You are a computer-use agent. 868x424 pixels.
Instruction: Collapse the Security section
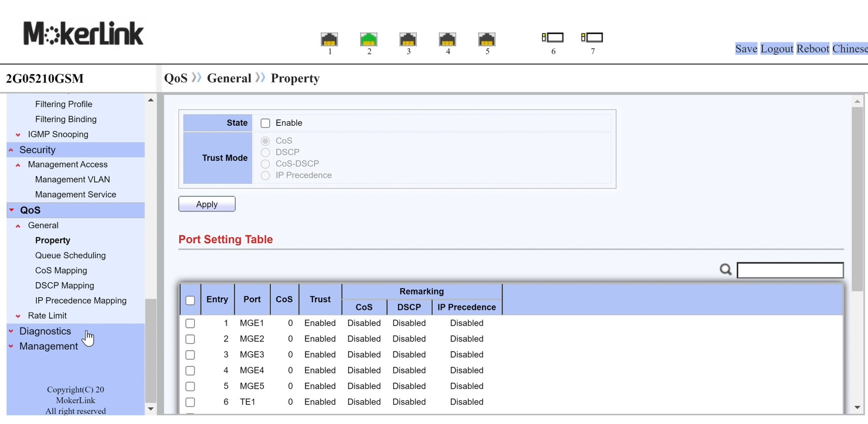(37, 150)
